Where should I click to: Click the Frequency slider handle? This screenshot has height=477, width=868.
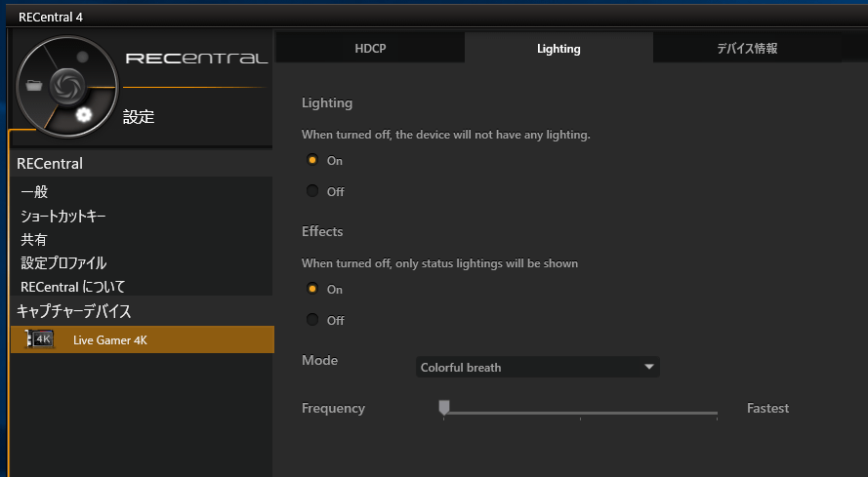tap(444, 408)
